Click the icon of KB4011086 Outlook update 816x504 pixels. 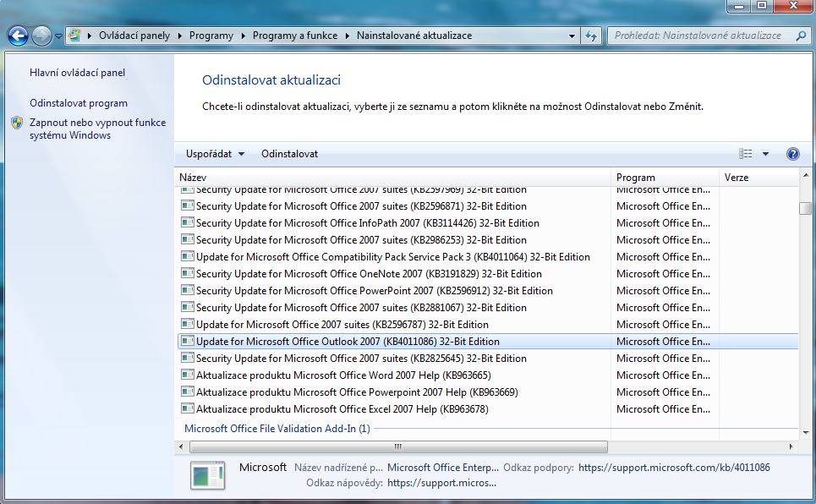[187, 342]
